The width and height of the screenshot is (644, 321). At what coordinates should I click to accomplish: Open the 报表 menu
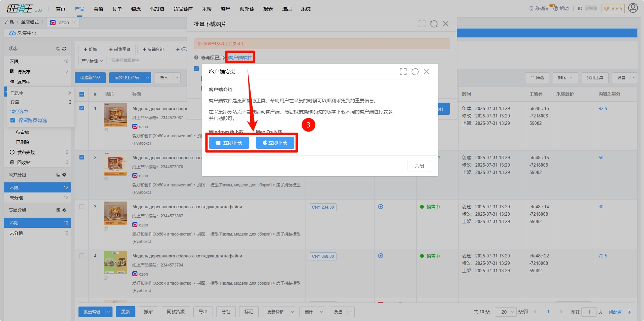point(268,9)
